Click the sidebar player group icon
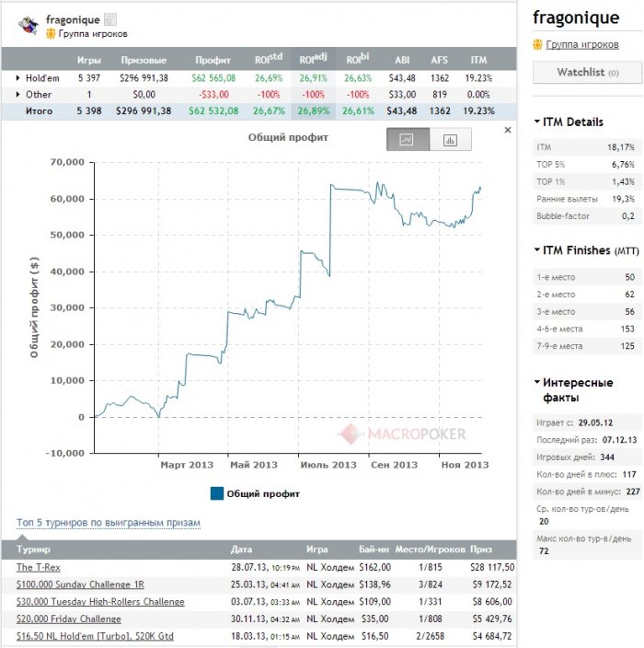 click(537, 44)
